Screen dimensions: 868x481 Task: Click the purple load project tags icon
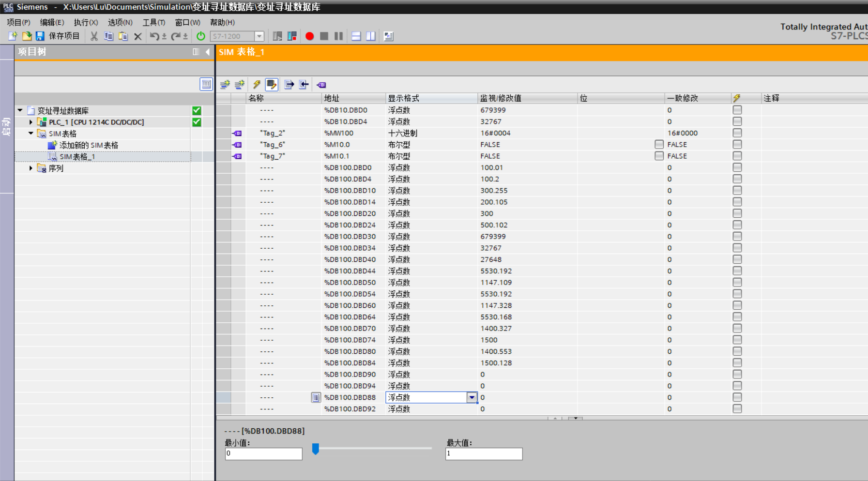(321, 85)
